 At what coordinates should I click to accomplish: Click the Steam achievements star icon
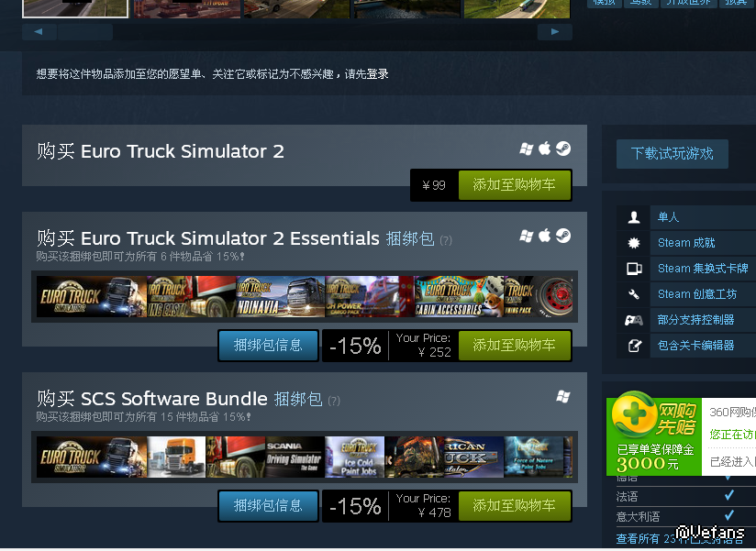click(x=634, y=243)
